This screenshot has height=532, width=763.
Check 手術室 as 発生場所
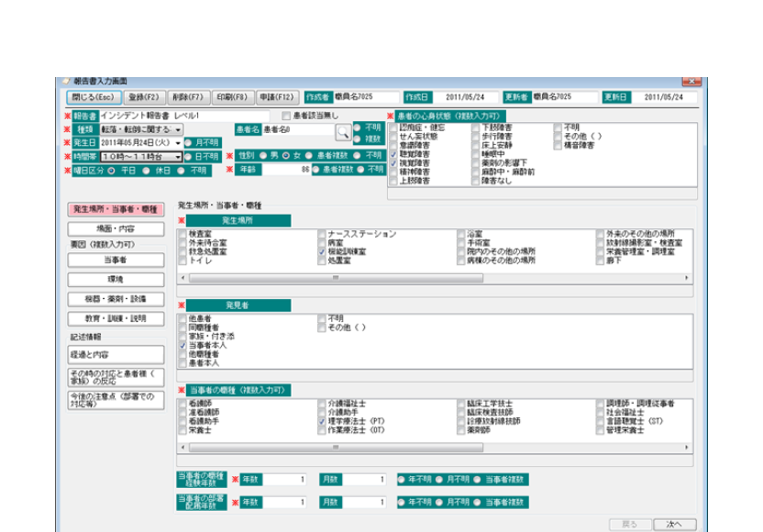(x=460, y=243)
